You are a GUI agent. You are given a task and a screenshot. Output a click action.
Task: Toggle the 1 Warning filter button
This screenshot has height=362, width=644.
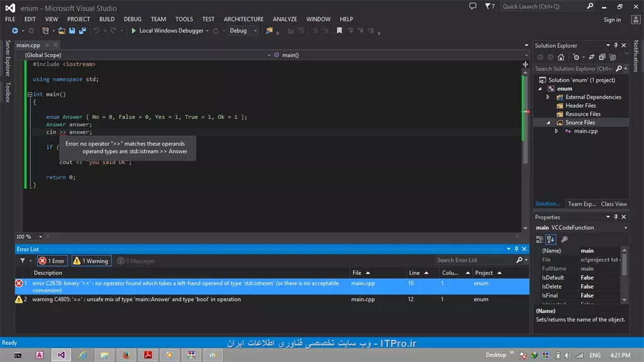(91, 261)
